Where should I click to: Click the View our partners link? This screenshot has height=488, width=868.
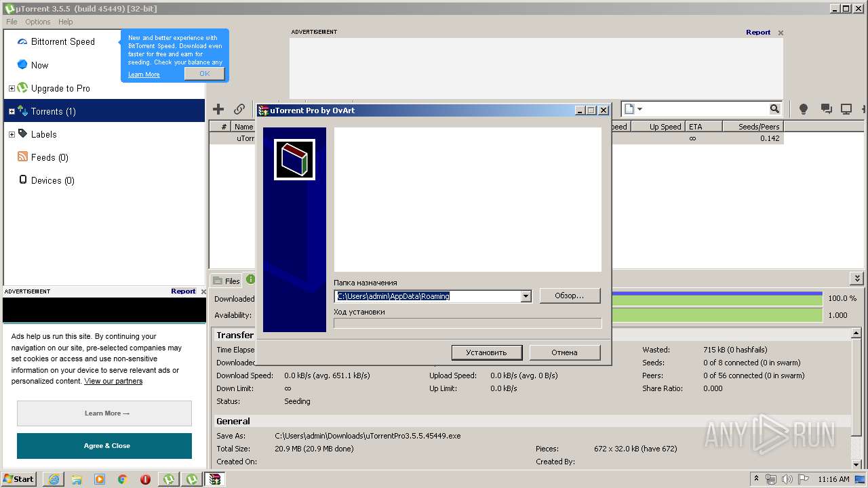[113, 381]
